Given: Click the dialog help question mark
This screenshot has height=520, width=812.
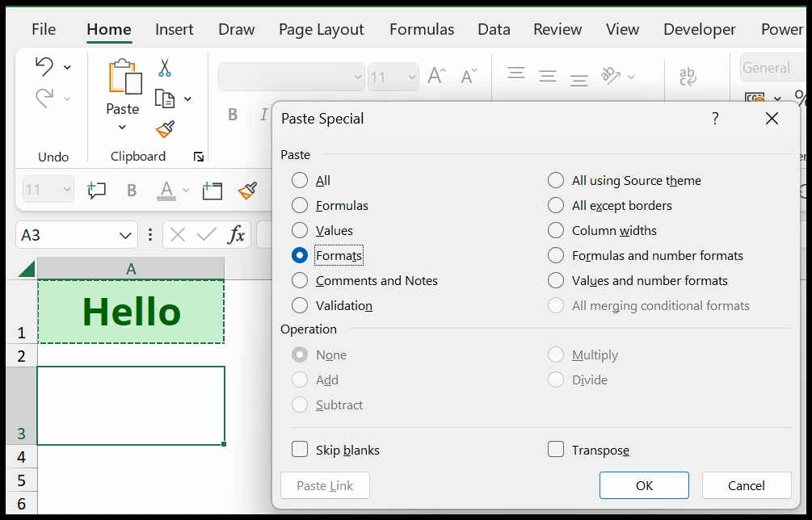Looking at the screenshot, I should pyautogui.click(x=714, y=118).
